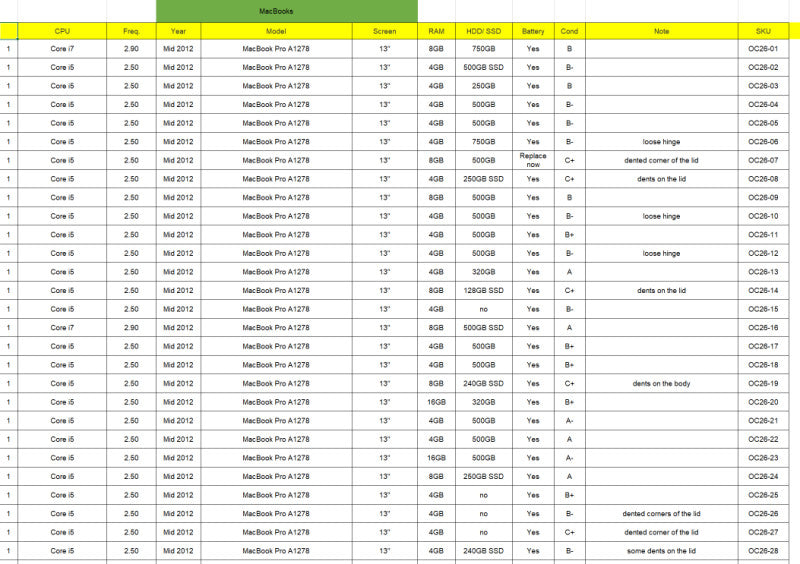Select SKU cell OC26-20
The height and width of the screenshot is (564, 800).
(x=763, y=402)
